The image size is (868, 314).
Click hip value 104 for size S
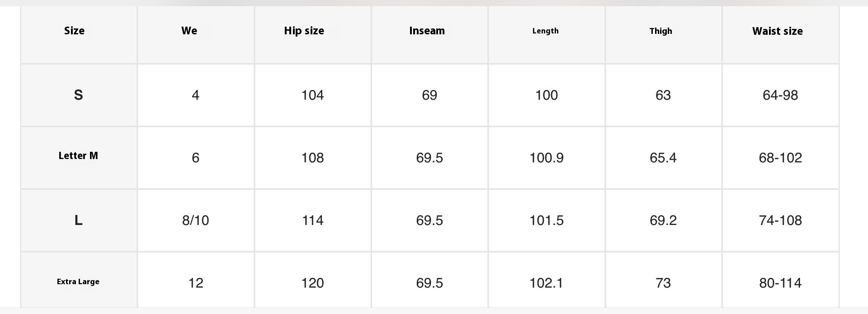click(x=312, y=95)
